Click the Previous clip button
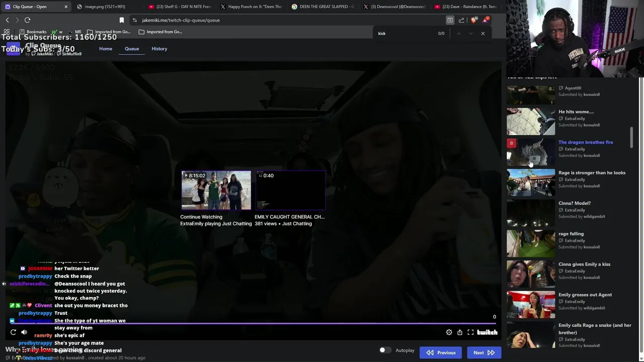This screenshot has width=644, height=362. click(x=441, y=352)
